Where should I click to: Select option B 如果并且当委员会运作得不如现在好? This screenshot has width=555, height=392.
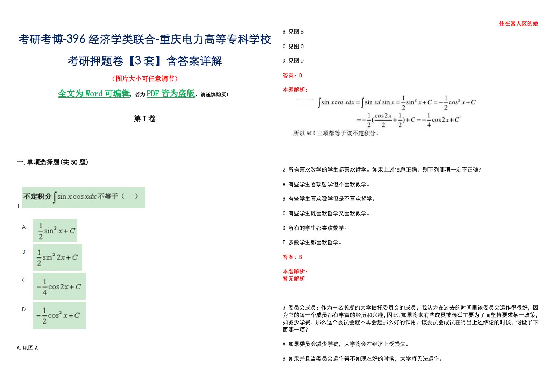click(x=363, y=359)
